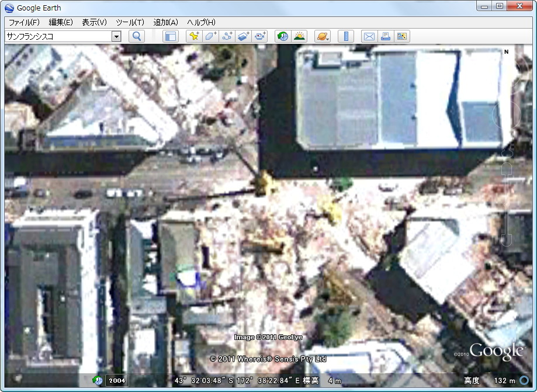Toggle the sidebar panel icon

click(170, 36)
